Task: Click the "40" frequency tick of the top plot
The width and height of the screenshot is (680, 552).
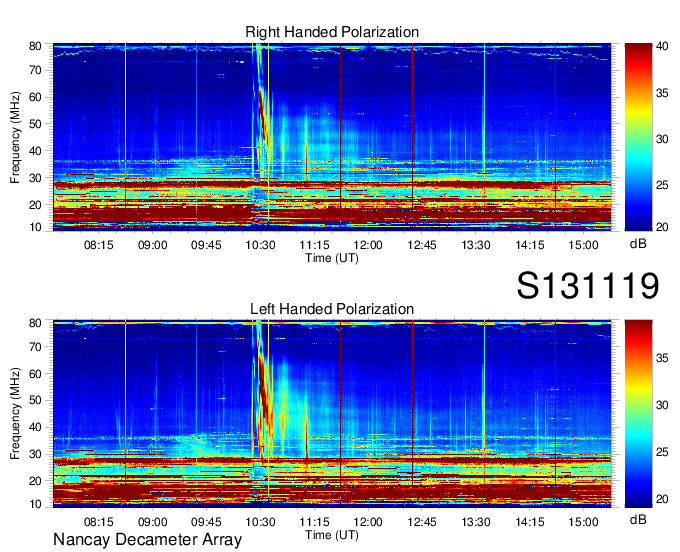Action: click(x=35, y=151)
